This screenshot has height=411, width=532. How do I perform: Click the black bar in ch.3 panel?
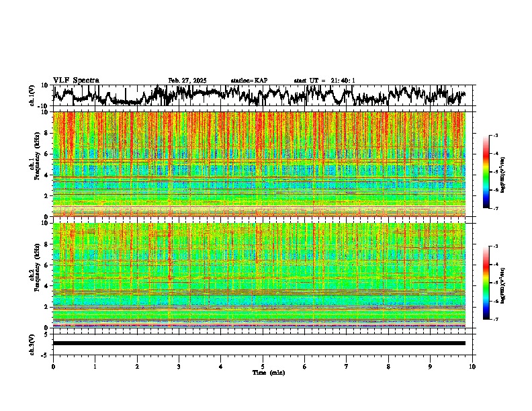tap(259, 343)
